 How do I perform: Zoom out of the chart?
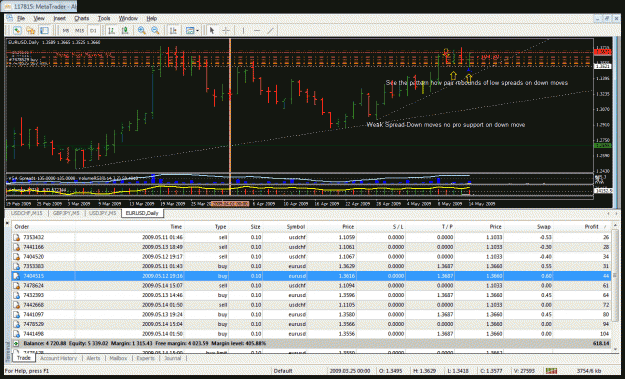pos(155,30)
